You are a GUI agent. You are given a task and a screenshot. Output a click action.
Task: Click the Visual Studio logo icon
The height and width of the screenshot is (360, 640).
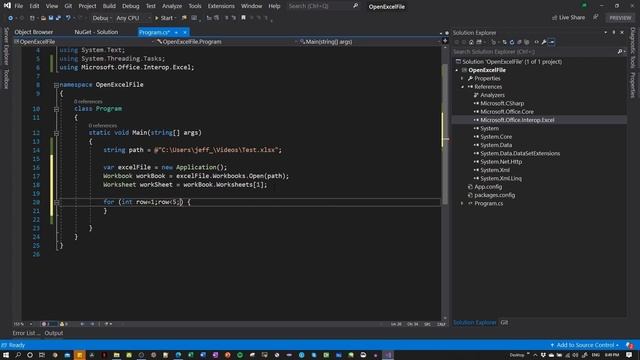click(7, 6)
